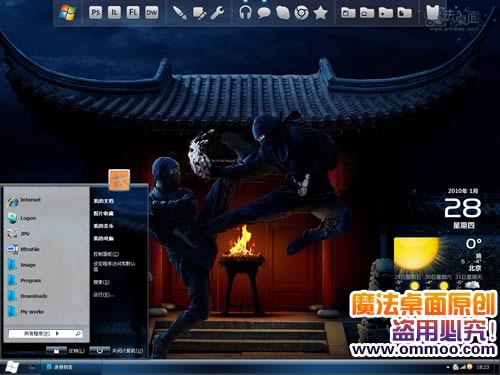The width and height of the screenshot is (500, 375).
Task: Click 搜索(S) in the Start menu's right column
Action: pos(101,282)
